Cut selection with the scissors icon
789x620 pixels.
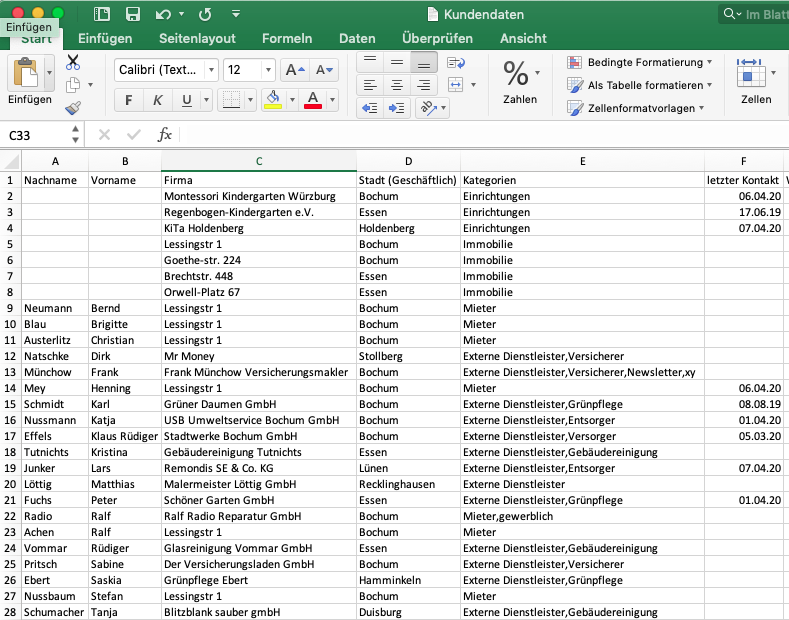(73, 62)
